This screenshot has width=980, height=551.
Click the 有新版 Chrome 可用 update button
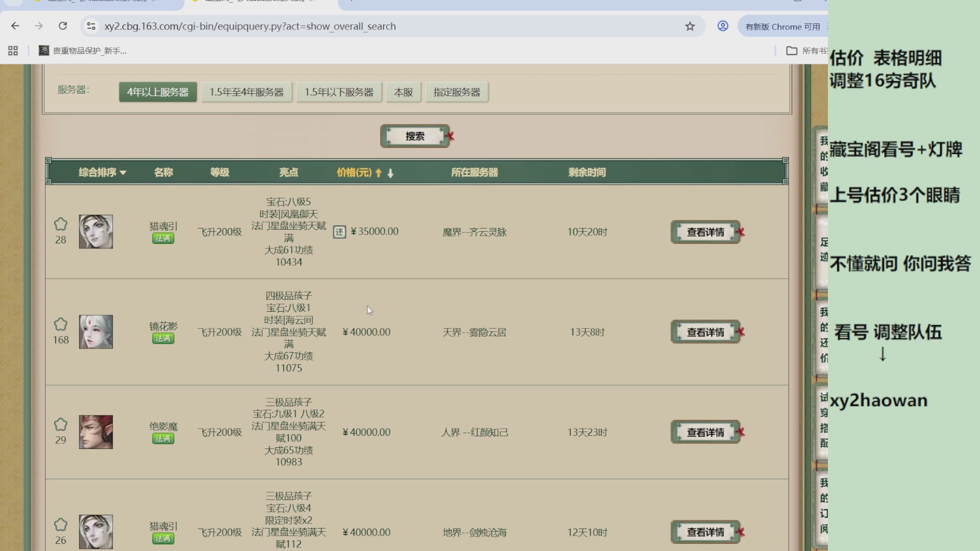(783, 27)
